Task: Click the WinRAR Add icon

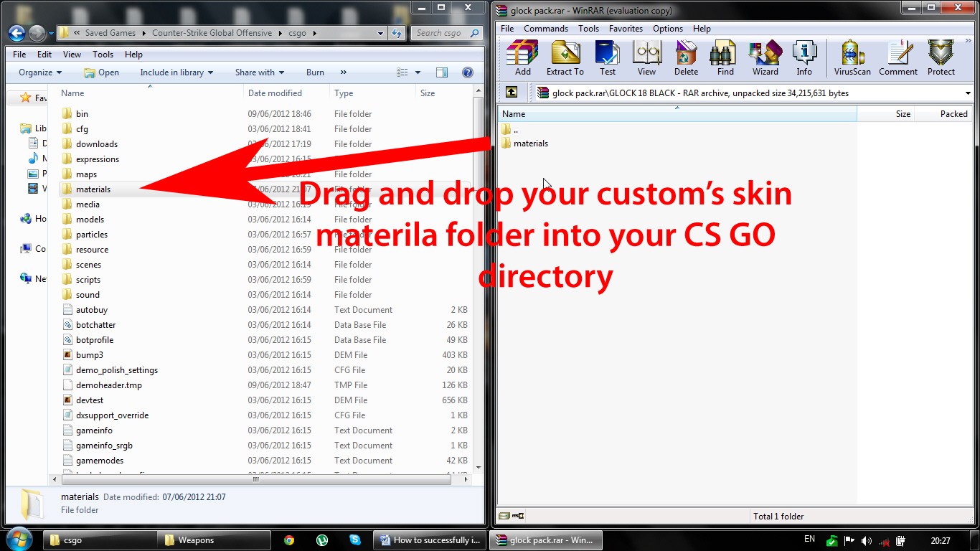Action: coord(522,57)
